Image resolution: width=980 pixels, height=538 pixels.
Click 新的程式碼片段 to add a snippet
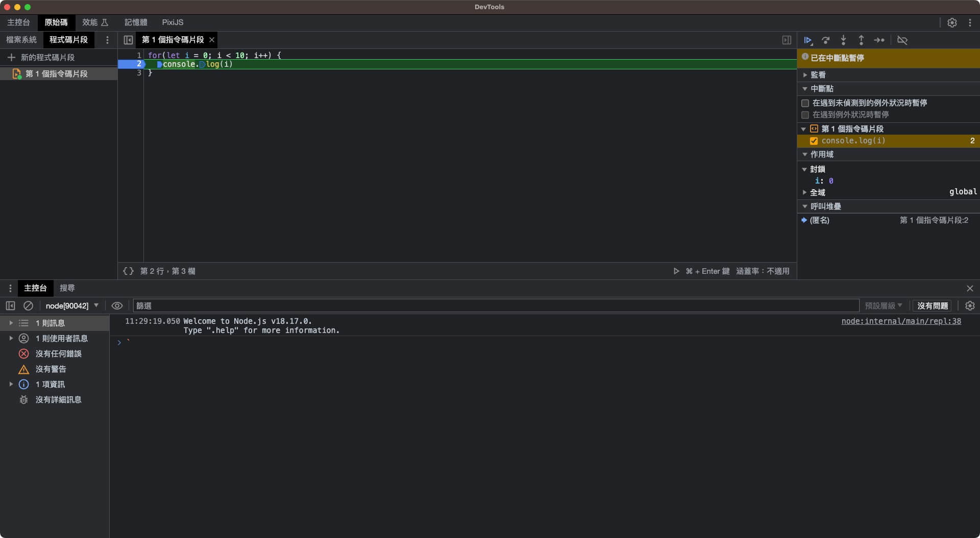pyautogui.click(x=47, y=58)
